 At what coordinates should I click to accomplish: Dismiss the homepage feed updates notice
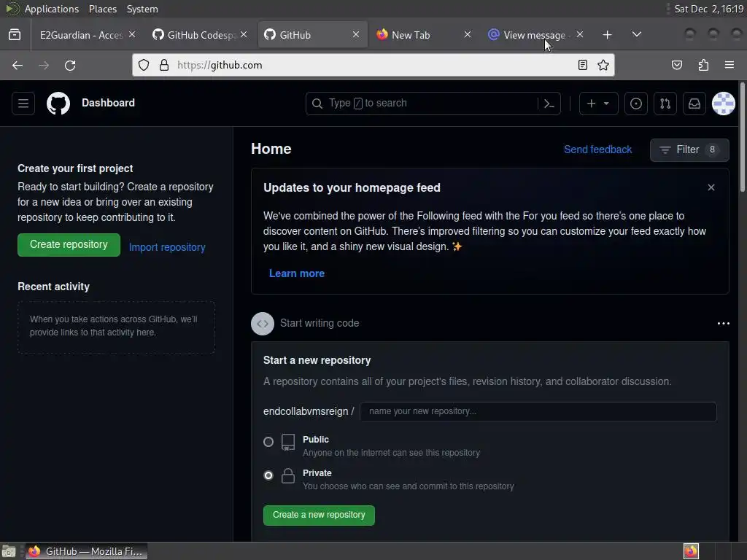tap(711, 187)
